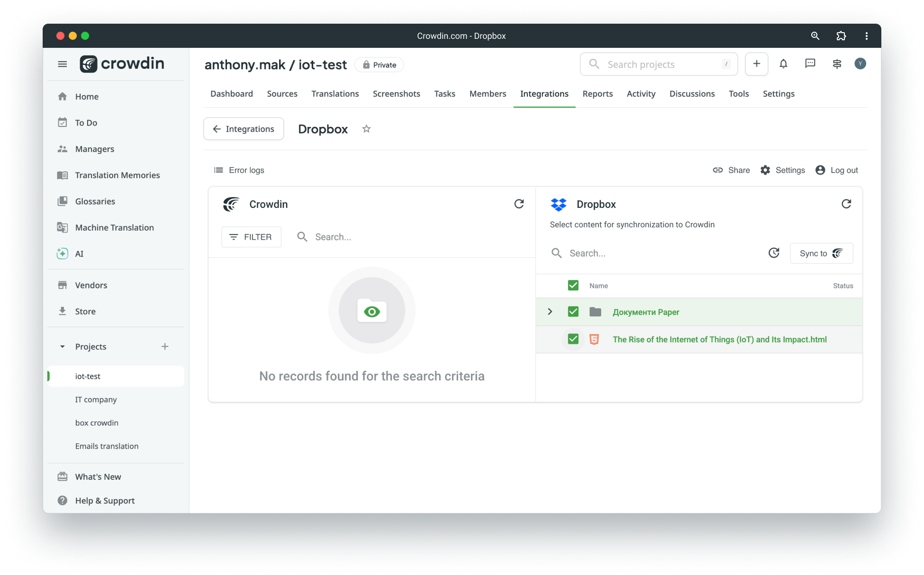Open the FILTER dropdown
The width and height of the screenshot is (924, 575).
(251, 237)
